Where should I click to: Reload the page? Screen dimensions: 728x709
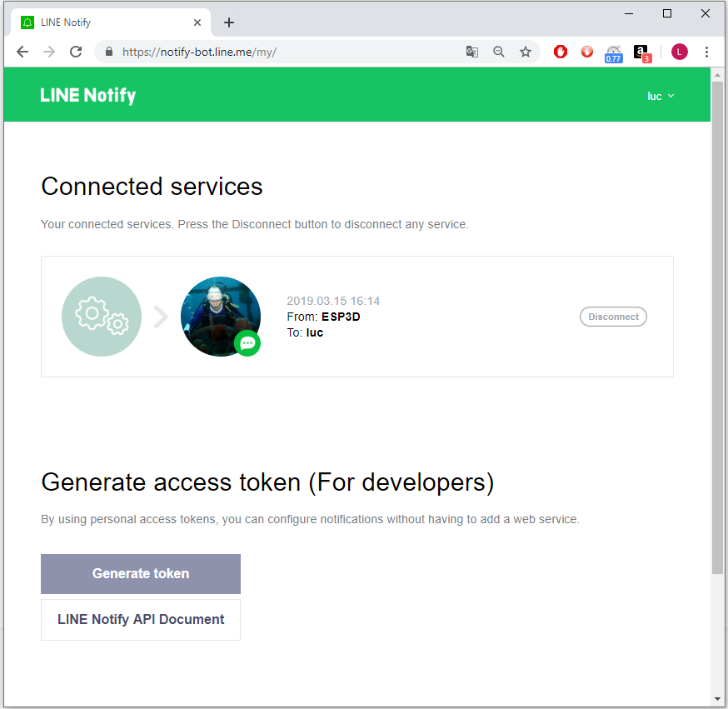click(76, 52)
